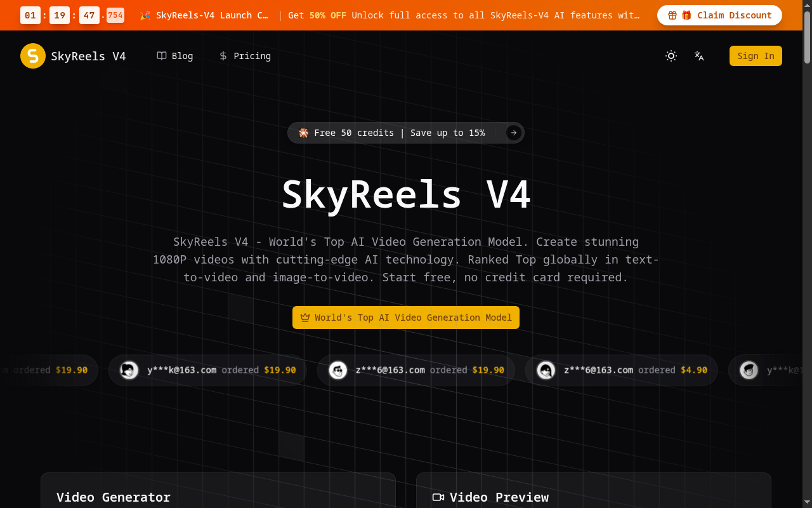Click the World's Top AI Video Generation Model button
Screen dimensions: 812x508
click(x=406, y=317)
